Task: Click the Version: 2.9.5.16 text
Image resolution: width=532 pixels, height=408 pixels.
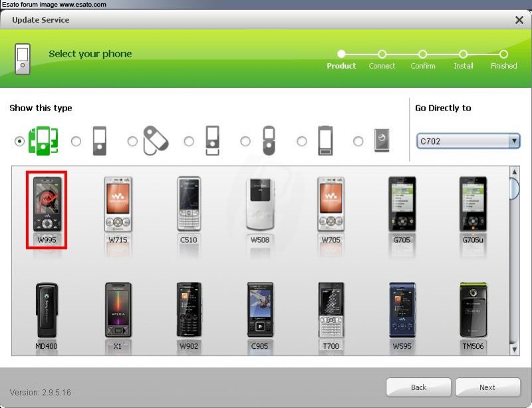Action: coord(41,393)
